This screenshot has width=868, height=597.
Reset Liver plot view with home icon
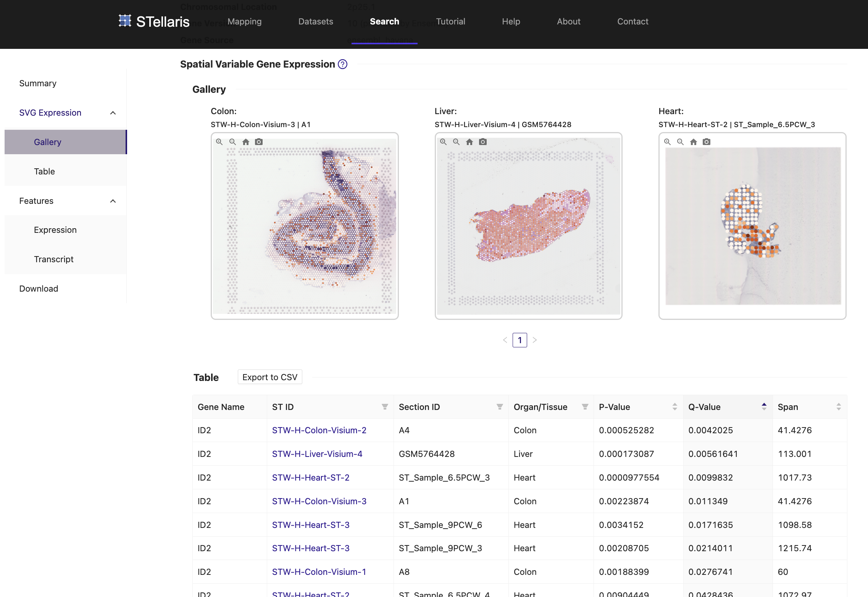point(469,142)
